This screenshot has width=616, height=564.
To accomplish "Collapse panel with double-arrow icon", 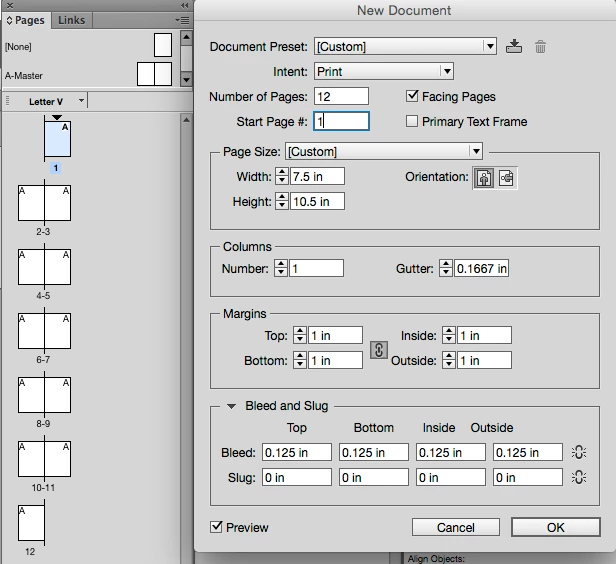I will [x=185, y=5].
